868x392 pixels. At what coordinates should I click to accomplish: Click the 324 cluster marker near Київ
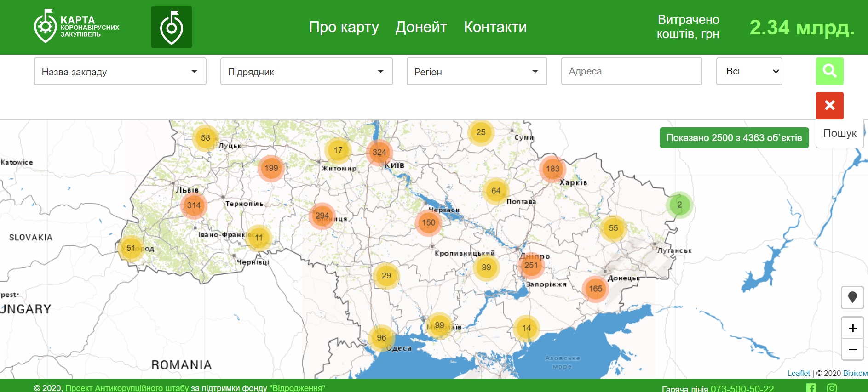coord(379,152)
